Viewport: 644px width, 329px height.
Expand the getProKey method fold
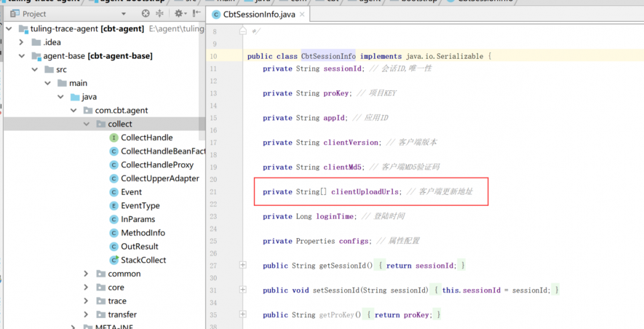point(243,315)
